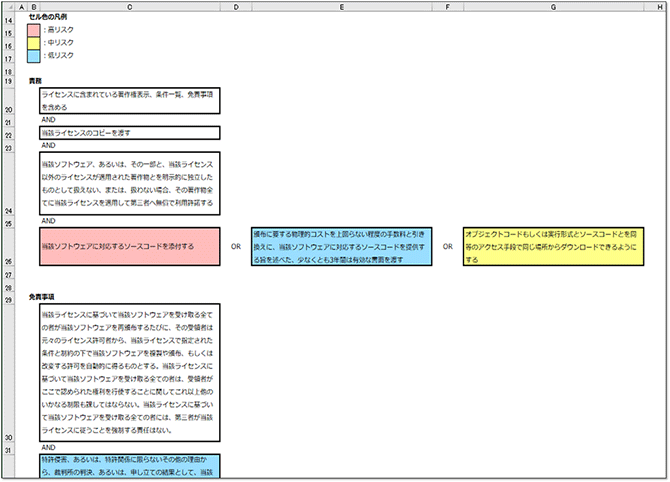This screenshot has height=482, width=670.
Task: Click the blue cell about 3年間 written offer
Action: click(x=341, y=246)
